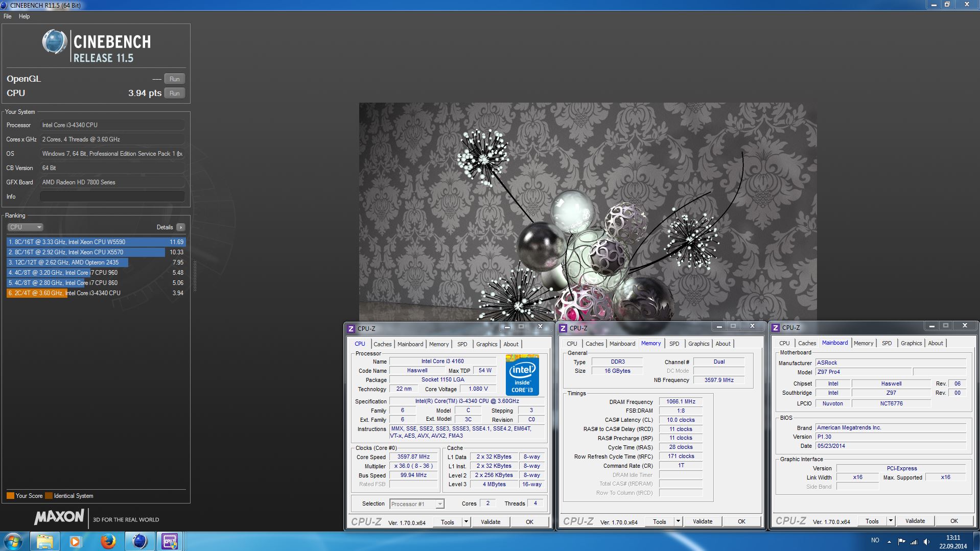This screenshot has height=551, width=980.
Task: Click first CPU-Z window title icon
Action: pos(351,328)
